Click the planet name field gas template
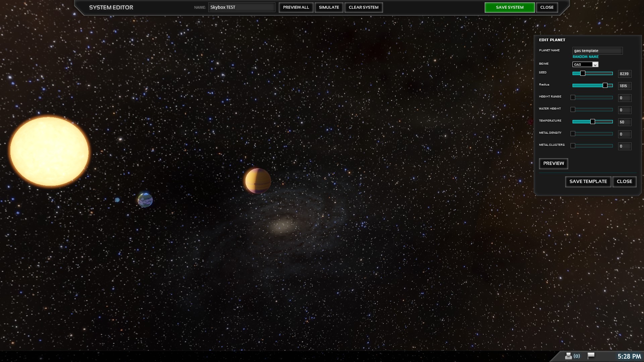Screen dimensions: 644x362 [597, 51]
